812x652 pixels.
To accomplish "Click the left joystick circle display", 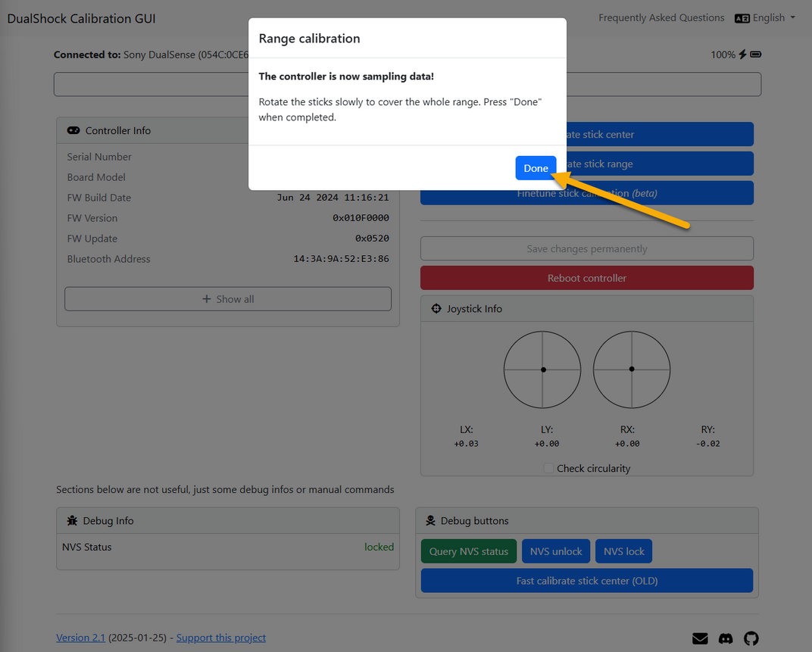I will click(x=542, y=370).
